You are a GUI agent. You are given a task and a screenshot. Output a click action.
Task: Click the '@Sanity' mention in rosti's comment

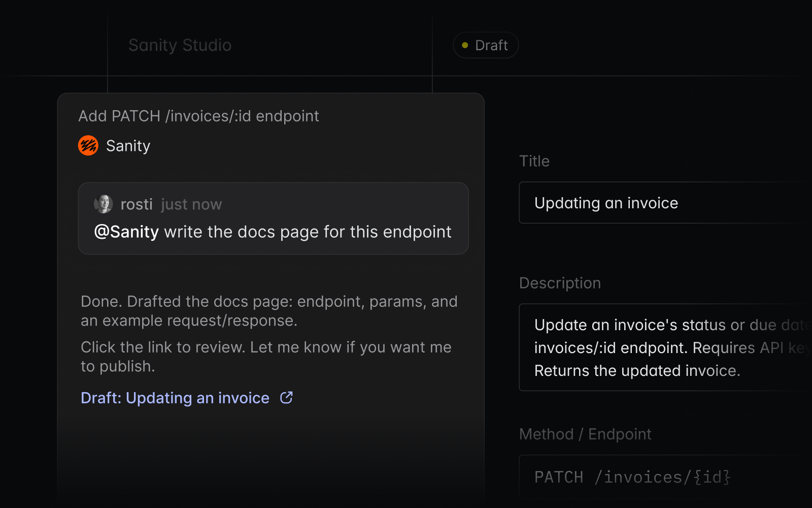coord(127,232)
